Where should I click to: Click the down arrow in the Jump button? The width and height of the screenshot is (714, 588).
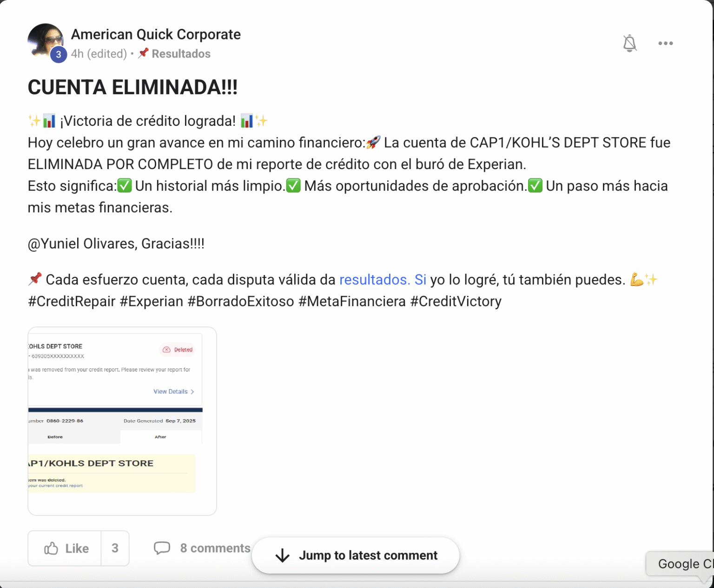click(x=282, y=555)
